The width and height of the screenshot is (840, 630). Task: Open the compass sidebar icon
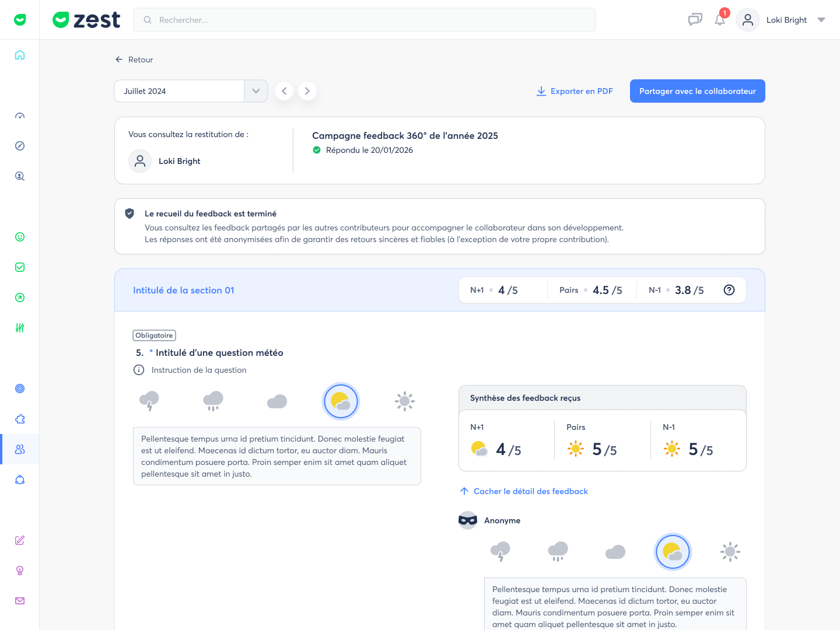pyautogui.click(x=20, y=146)
